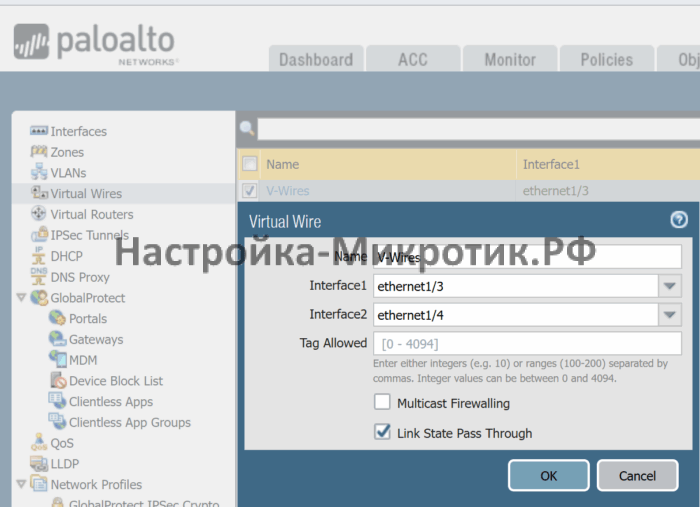
Task: Click the Virtual Wires icon
Action: pos(39,193)
